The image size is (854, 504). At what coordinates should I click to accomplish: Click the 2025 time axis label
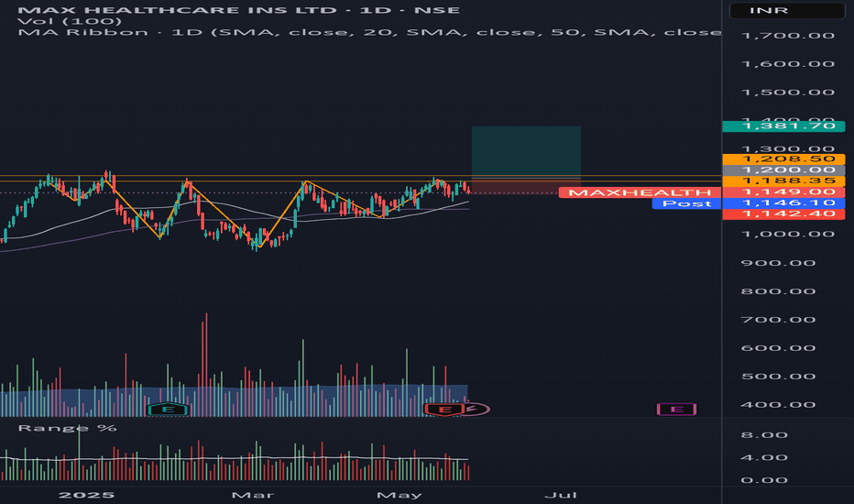click(87, 495)
